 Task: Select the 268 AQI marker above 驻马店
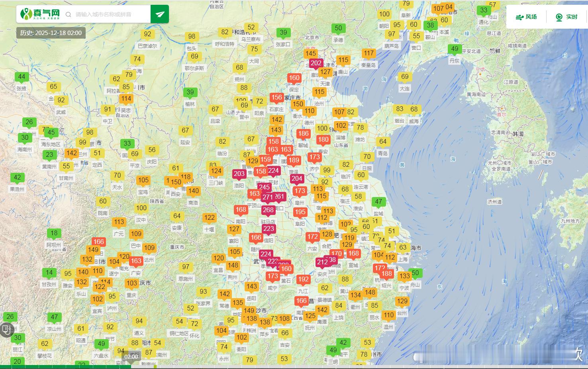coord(269,210)
